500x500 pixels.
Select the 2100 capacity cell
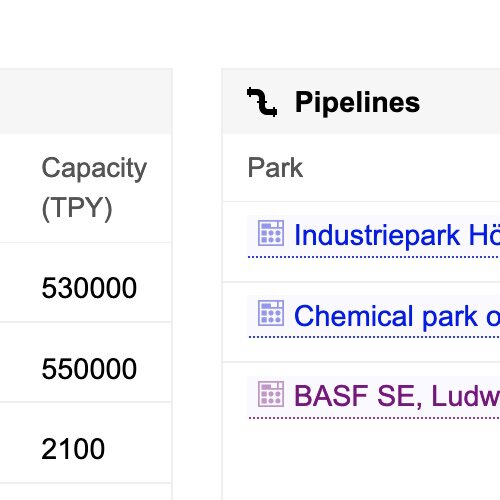pos(73,449)
